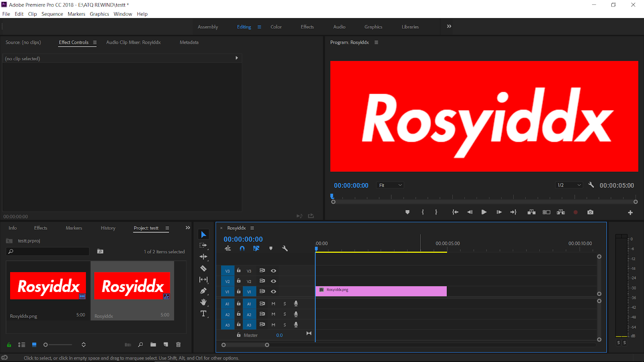This screenshot has height=362, width=644.
Task: Select the Hand tool
Action: (x=203, y=302)
